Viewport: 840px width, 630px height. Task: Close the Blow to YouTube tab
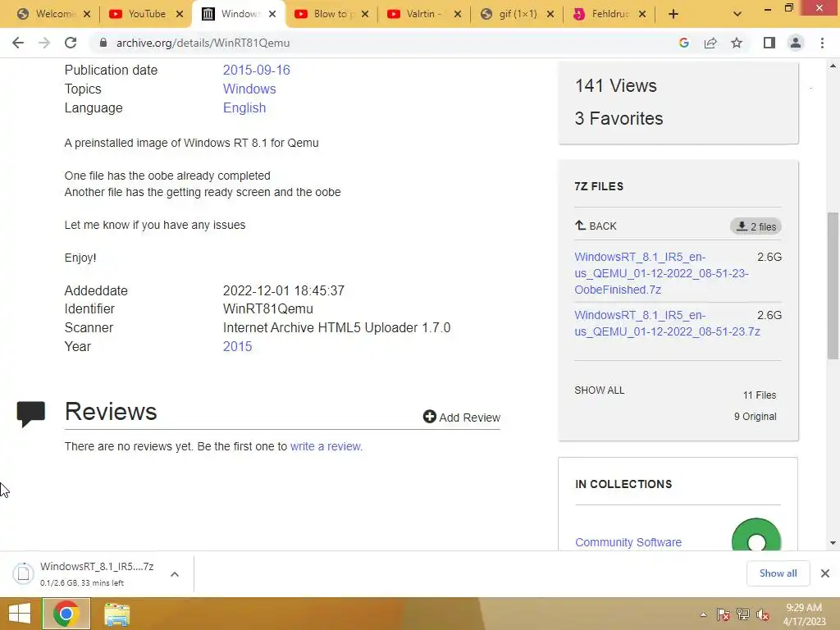[365, 14]
